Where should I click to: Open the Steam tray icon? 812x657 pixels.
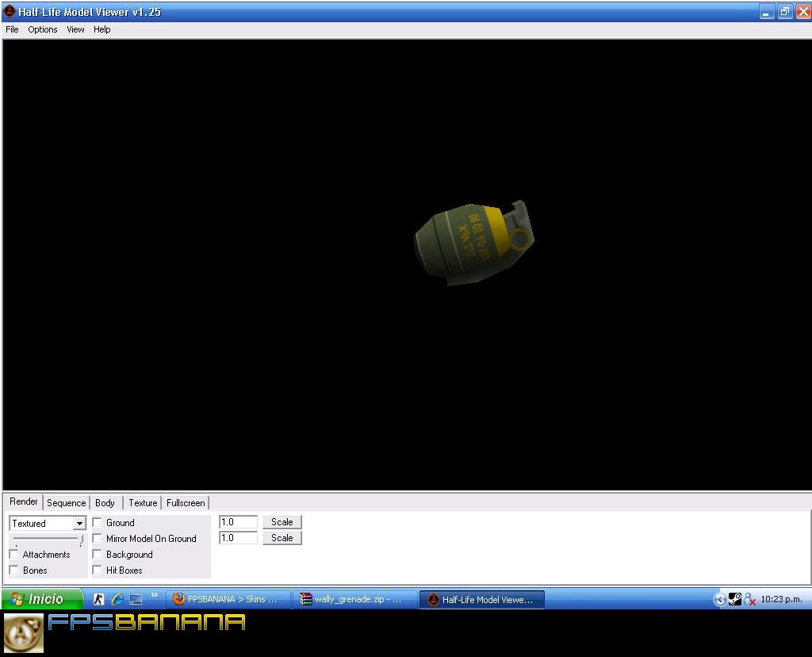735,600
